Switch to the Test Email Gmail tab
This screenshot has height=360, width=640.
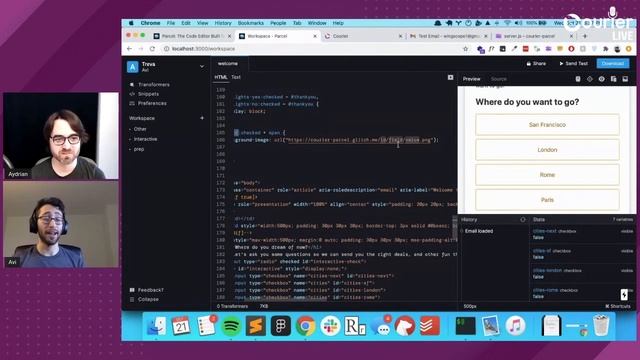pos(448,36)
